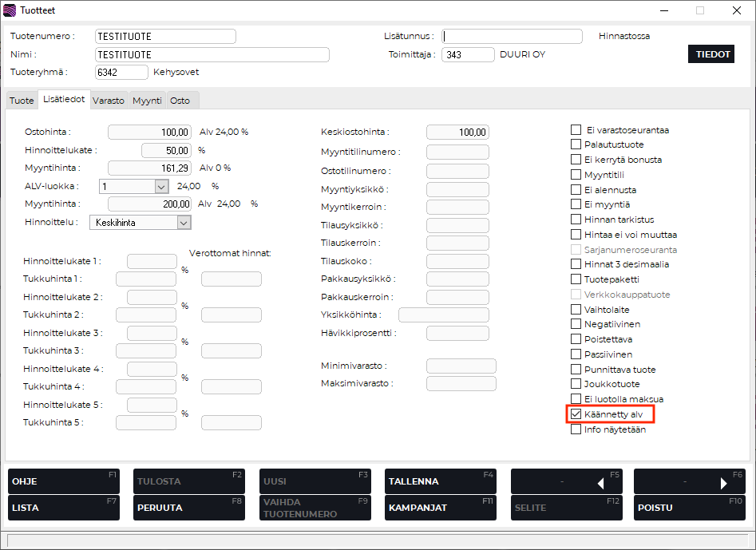Screen dimensions: 756x550
Task: Click the next record arrow button F6
Action: [689, 481]
